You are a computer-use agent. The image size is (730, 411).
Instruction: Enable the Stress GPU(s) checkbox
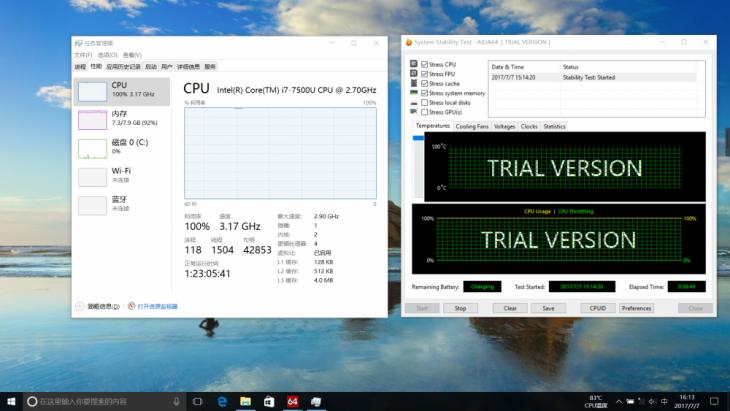pos(424,112)
